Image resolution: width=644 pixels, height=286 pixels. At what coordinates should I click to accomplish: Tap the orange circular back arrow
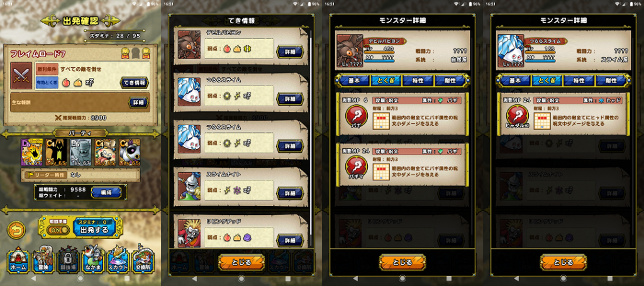[x=16, y=229]
